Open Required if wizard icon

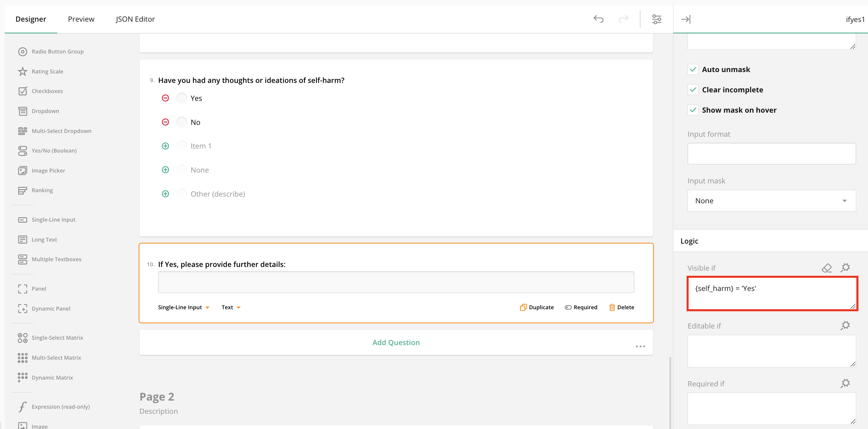click(x=845, y=383)
